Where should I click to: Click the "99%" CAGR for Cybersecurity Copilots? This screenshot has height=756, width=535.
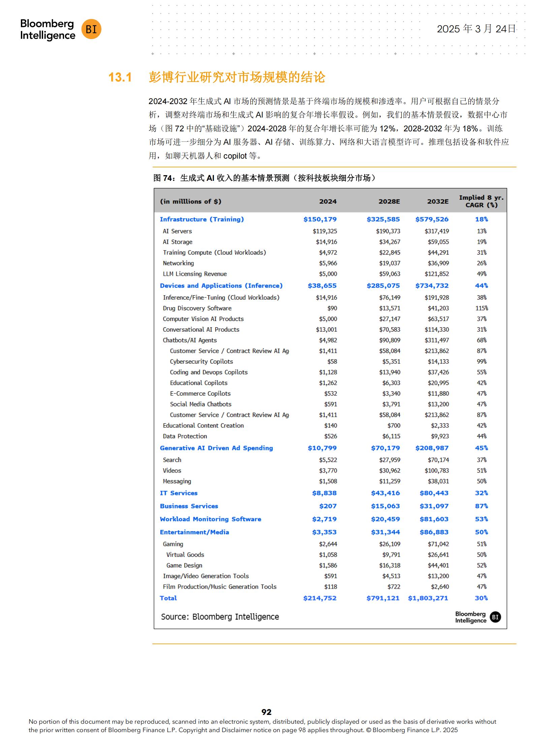pos(482,361)
